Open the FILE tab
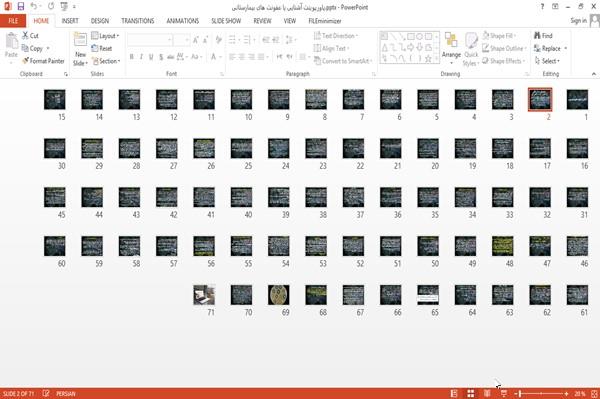This screenshot has width=600, height=399. pyautogui.click(x=13, y=21)
